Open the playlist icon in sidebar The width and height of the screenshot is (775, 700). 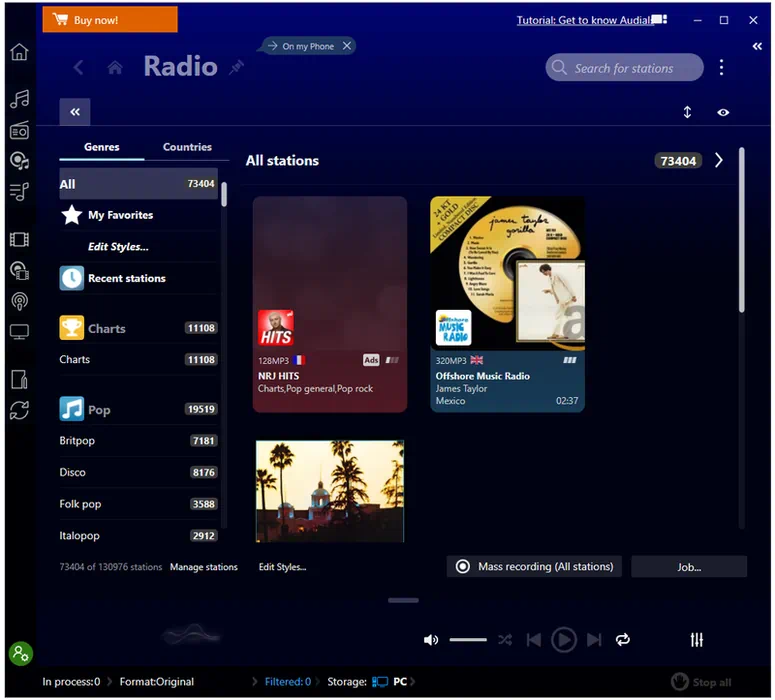coord(19,191)
